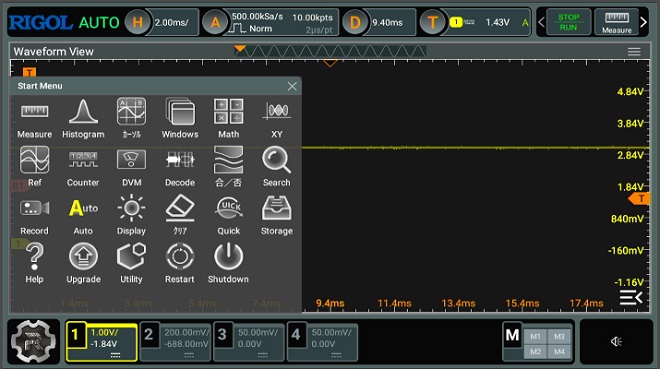The height and width of the screenshot is (369, 660).
Task: Launch the DVM voltmeter icon
Action: [x=131, y=167]
